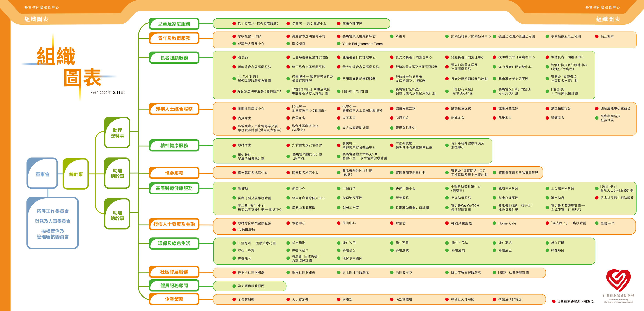
Task: Click the red dot beside 活力家庭坊
Action: pos(234,24)
